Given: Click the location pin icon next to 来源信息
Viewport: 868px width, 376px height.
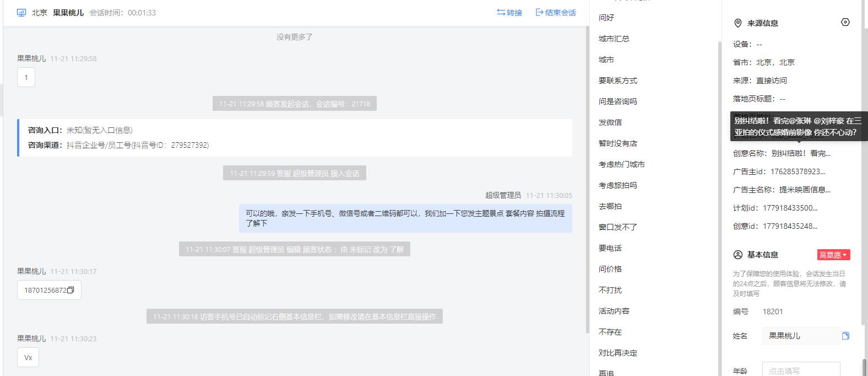Looking at the screenshot, I should coord(738,23).
